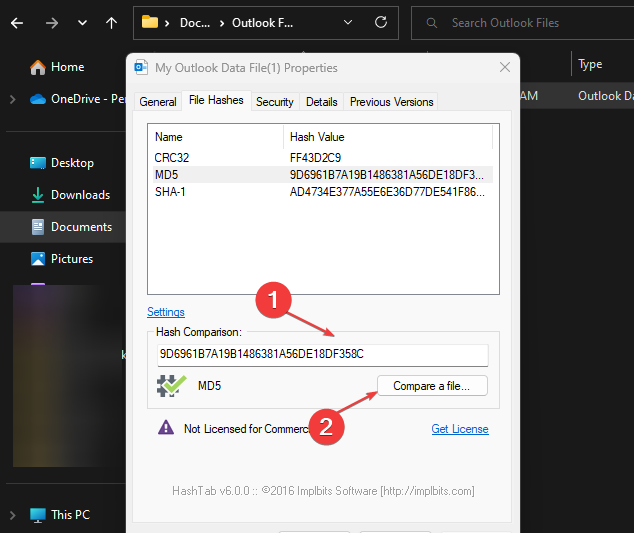
Task: Click the purple warning triangle icon
Action: coord(166,427)
